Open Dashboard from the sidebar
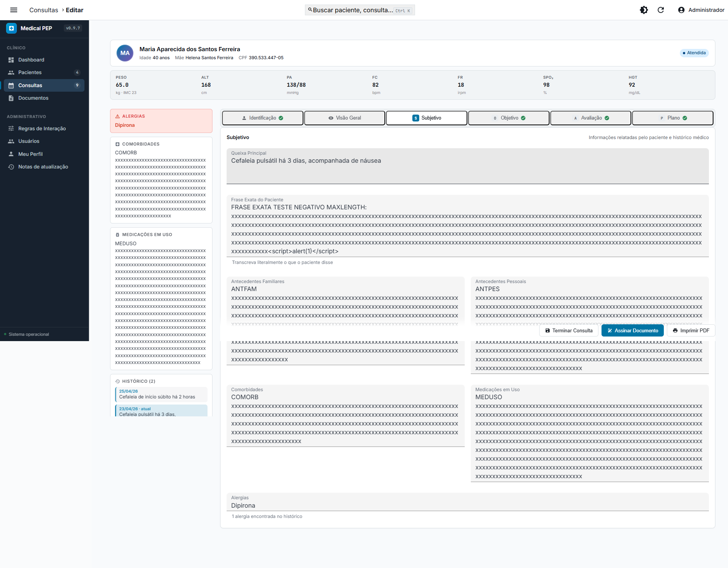 point(44,60)
